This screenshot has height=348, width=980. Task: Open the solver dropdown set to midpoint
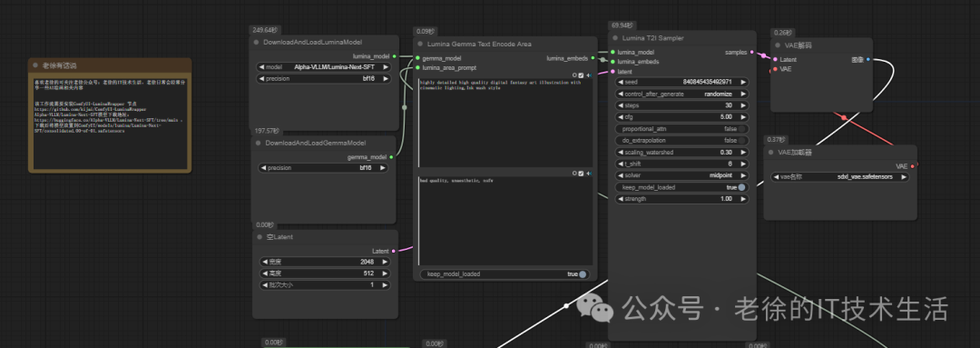681,175
